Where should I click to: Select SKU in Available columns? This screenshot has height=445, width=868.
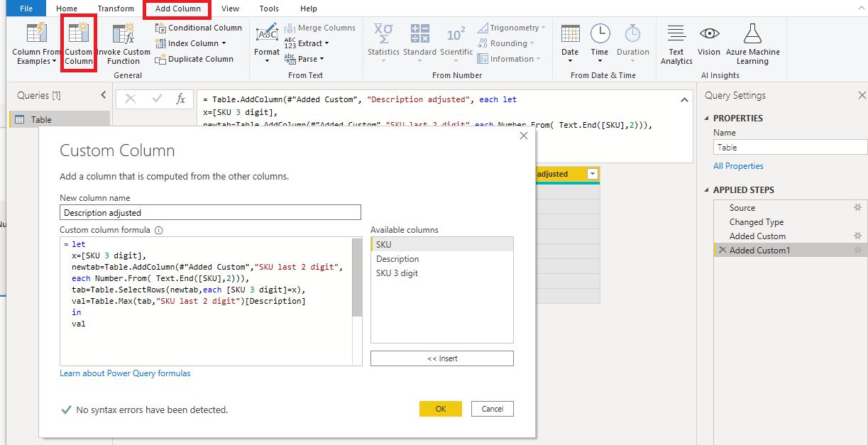click(x=441, y=244)
